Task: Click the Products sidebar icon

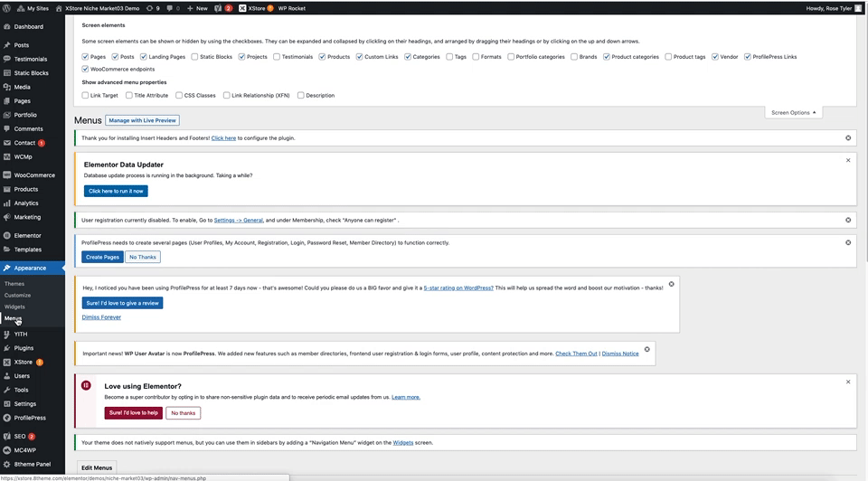Action: [6, 189]
